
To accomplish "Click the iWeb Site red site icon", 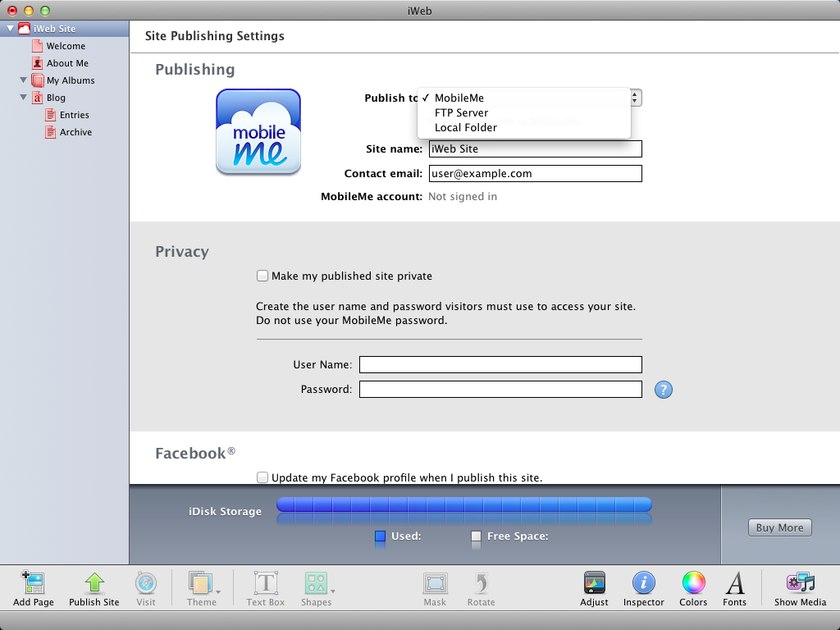I will tap(24, 29).
